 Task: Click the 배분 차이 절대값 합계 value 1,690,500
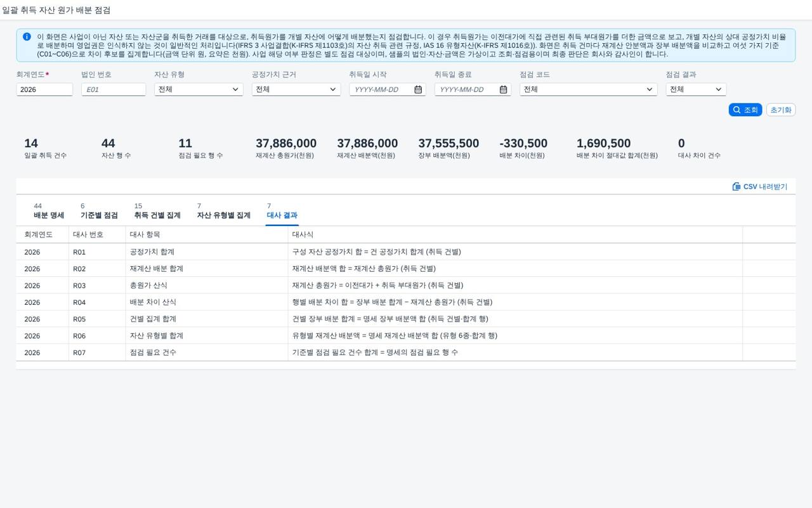click(603, 144)
